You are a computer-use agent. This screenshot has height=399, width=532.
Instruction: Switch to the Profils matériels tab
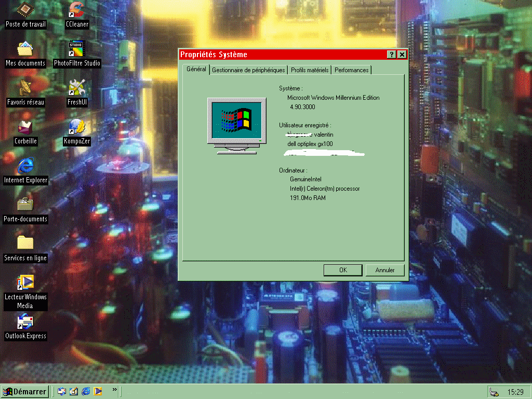pyautogui.click(x=310, y=70)
